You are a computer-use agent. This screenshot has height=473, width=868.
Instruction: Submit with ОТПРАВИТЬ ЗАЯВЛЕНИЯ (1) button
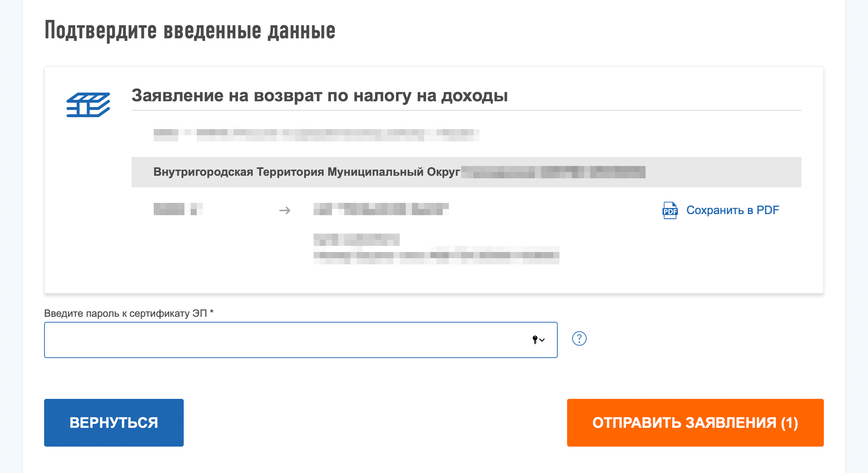click(695, 422)
